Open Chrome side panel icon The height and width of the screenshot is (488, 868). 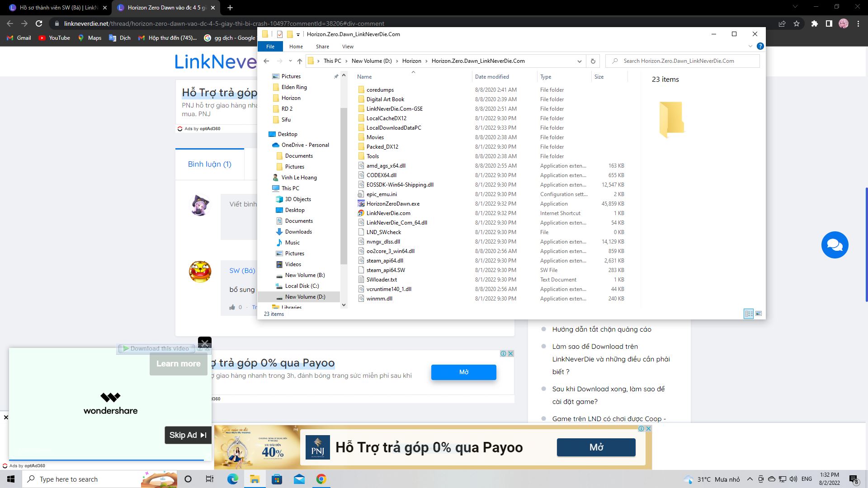pyautogui.click(x=829, y=23)
